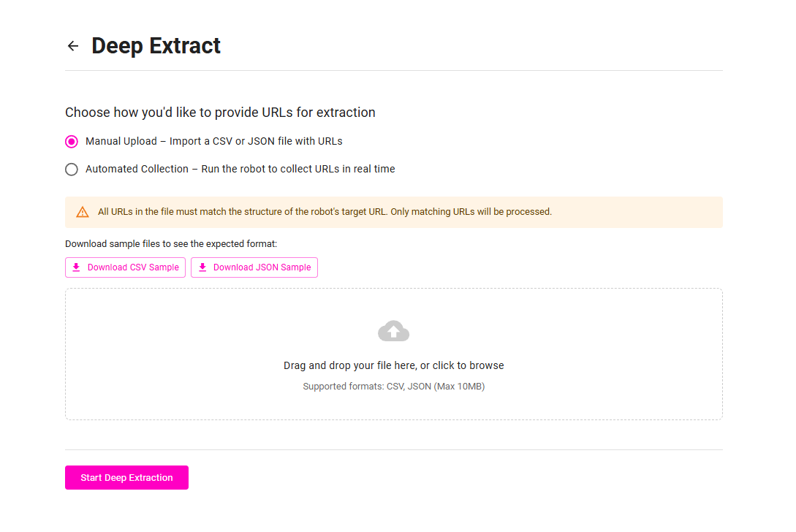Screen dimensions: 796x532
Task: Click the orange warning triangle icon
Action: point(83,212)
